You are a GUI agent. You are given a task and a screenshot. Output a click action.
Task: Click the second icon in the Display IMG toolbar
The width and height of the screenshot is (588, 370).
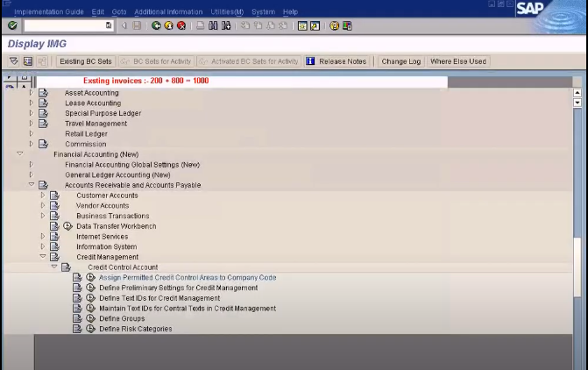click(x=28, y=61)
